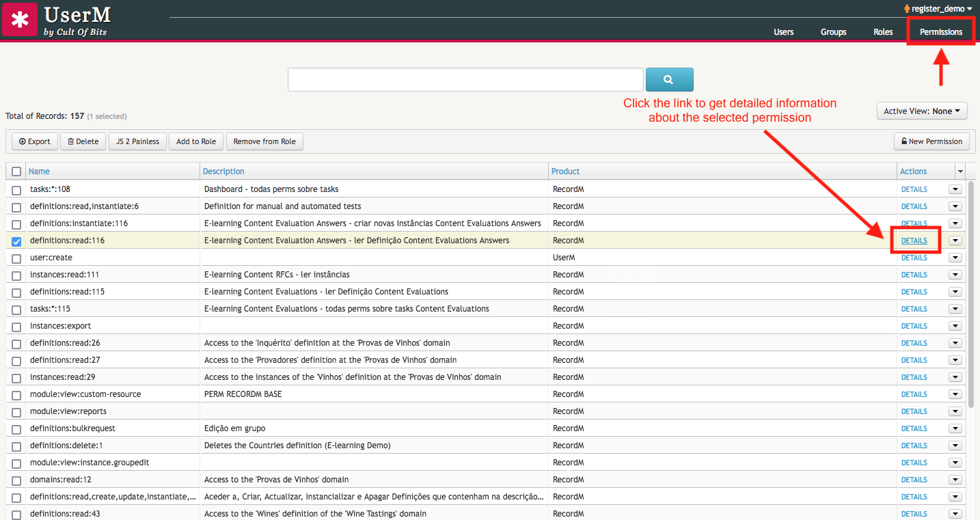
Task: Toggle the select-all checkbox in the table header
Action: coord(16,172)
